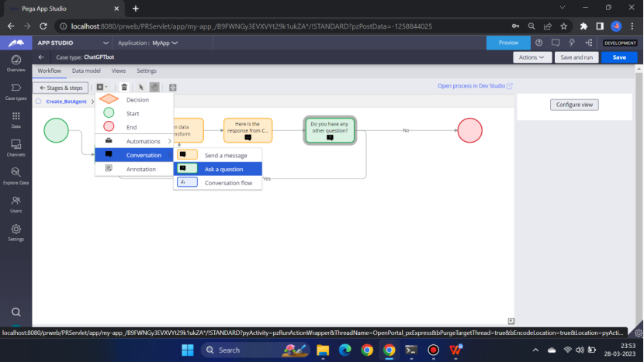The image size is (644, 362).
Task: Open process in Dev Studio link
Action: click(x=475, y=86)
